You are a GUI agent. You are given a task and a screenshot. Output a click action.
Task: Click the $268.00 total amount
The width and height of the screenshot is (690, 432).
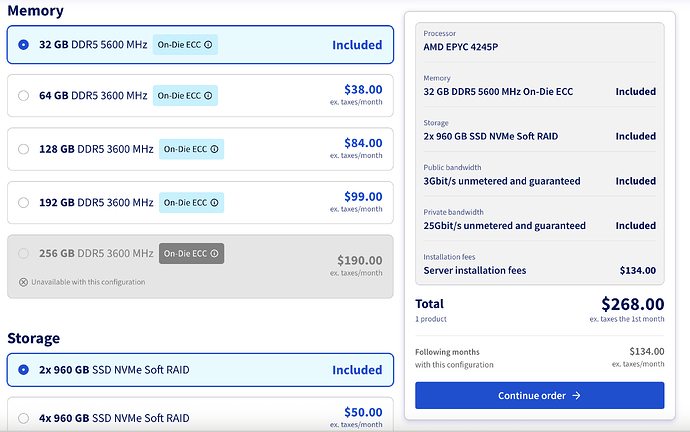tap(633, 304)
